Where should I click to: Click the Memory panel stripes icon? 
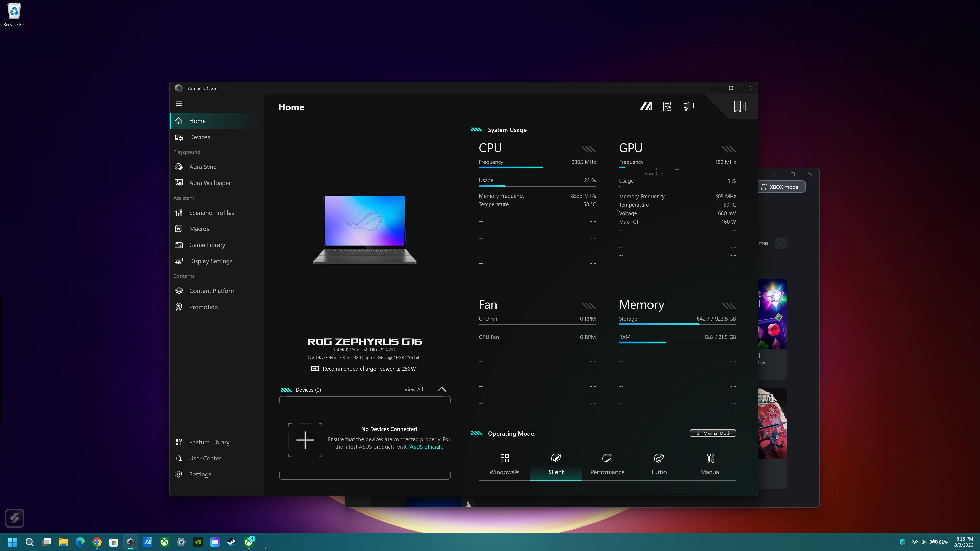pyautogui.click(x=729, y=306)
